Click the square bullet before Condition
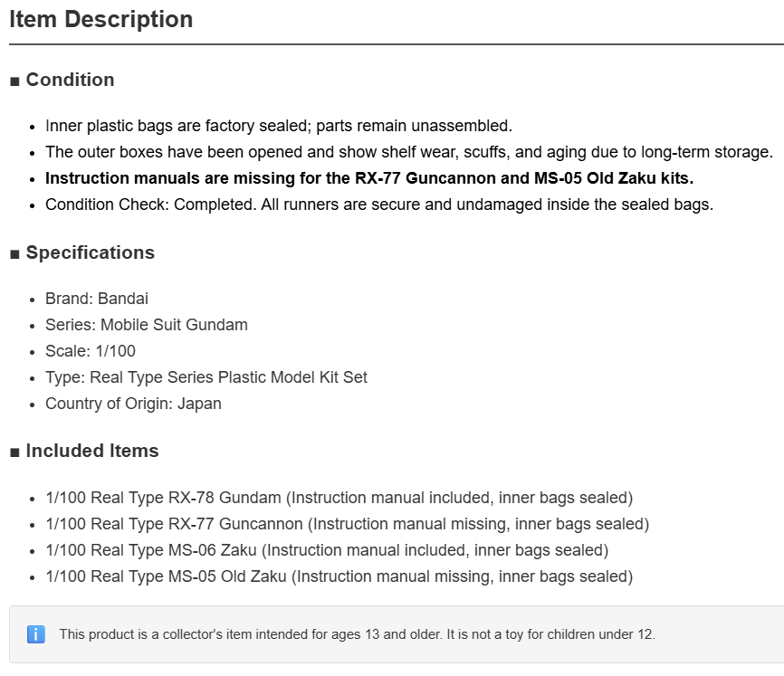Image resolution: width=784 pixels, height=676 pixels. pyautogui.click(x=14, y=81)
